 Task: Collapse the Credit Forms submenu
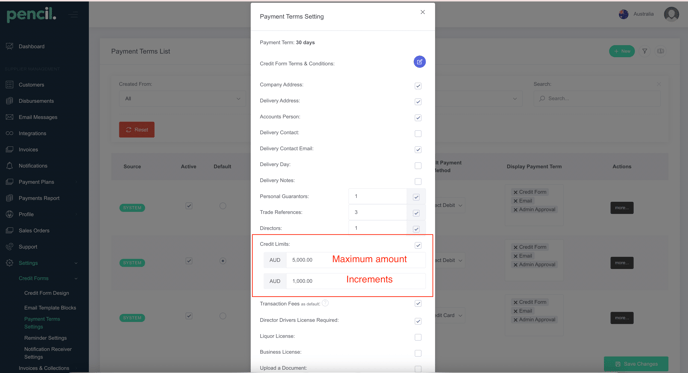pos(76,278)
